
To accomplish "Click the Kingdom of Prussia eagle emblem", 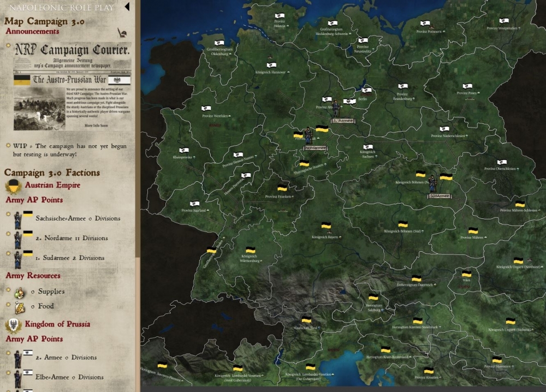I will coord(13,325).
